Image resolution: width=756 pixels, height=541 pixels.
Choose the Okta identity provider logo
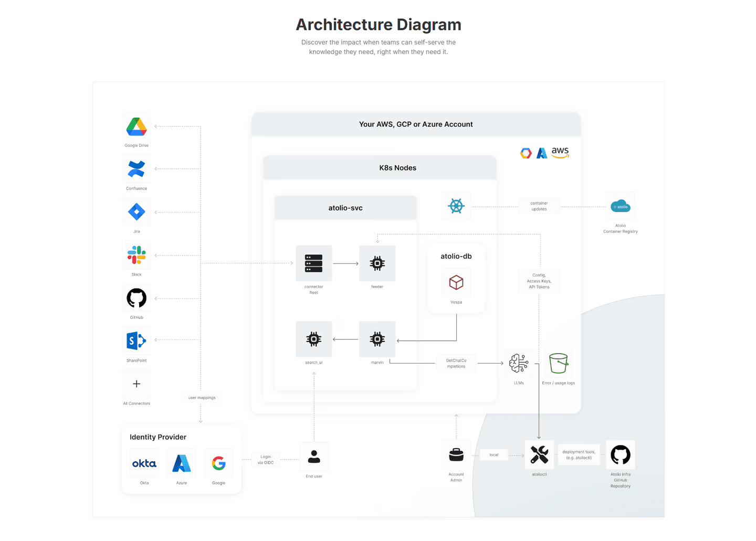[144, 463]
